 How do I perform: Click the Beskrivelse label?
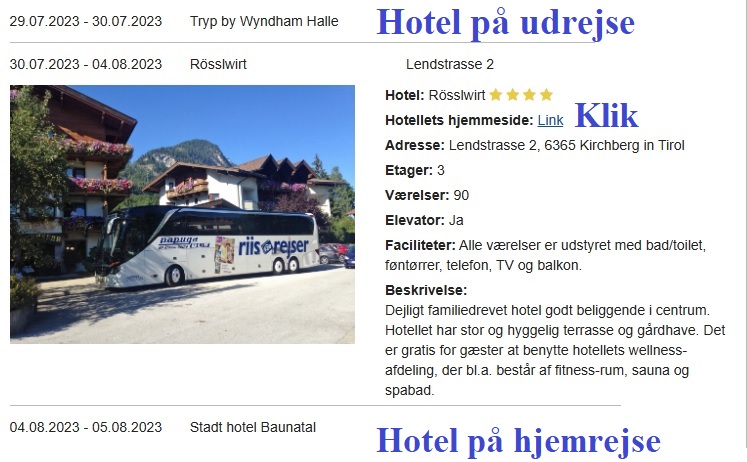coord(426,290)
